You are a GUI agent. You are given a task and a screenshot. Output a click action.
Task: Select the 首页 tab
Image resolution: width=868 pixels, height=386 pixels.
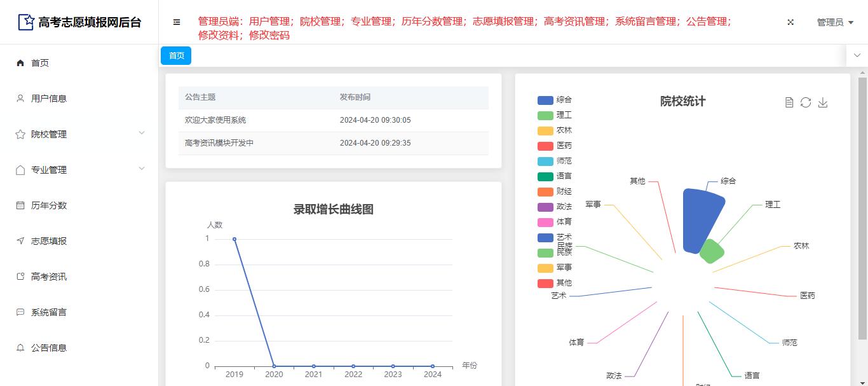[176, 56]
